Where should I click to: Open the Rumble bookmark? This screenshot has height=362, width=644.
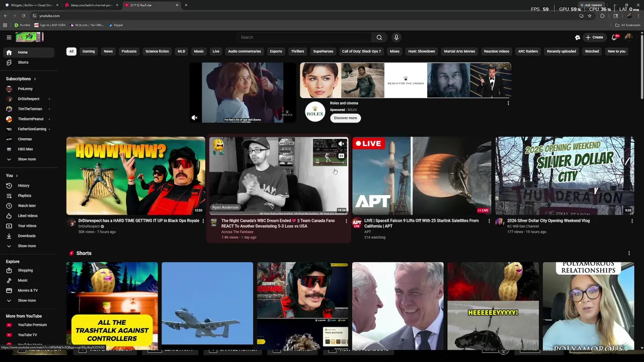pos(23,25)
